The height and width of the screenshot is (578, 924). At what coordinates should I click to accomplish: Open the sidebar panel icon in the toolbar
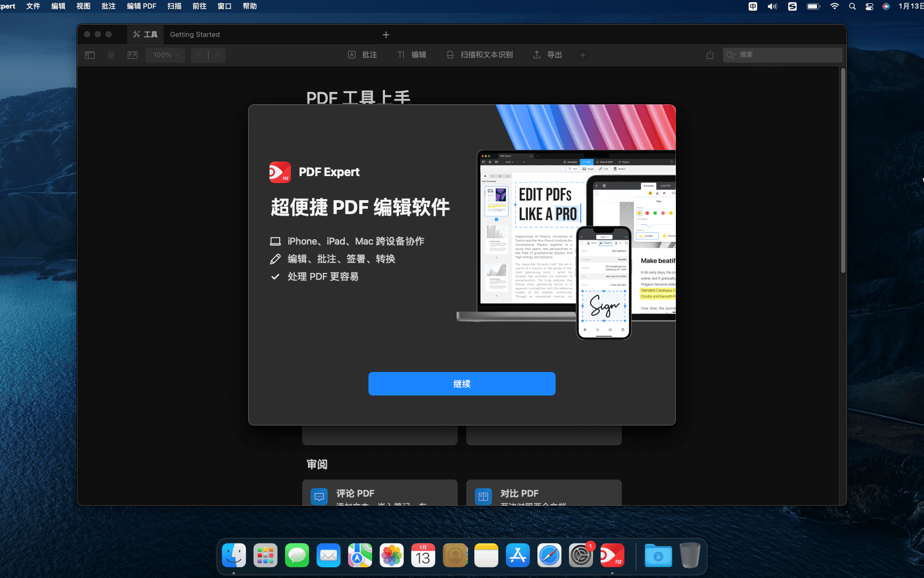(x=89, y=55)
